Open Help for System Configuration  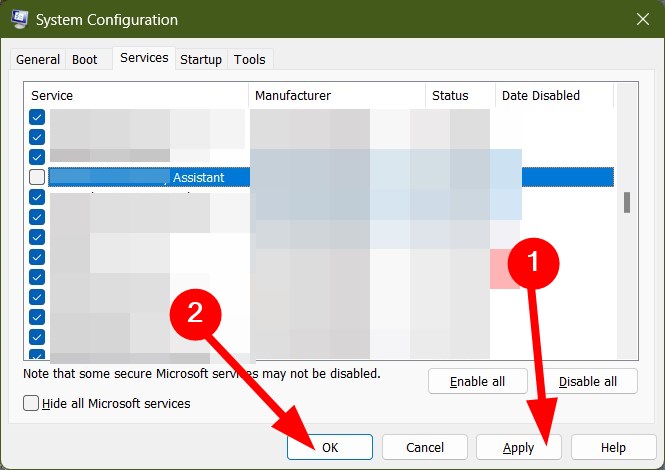pyautogui.click(x=613, y=447)
